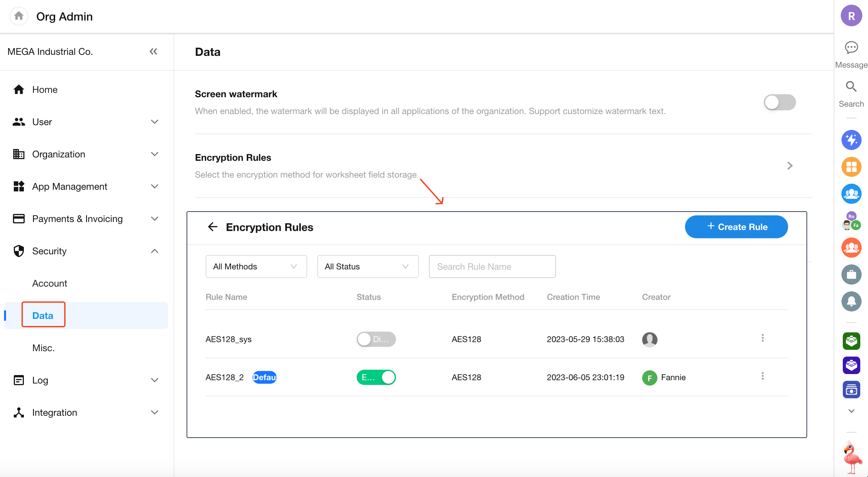
Task: Select Account under Security
Action: (x=49, y=283)
